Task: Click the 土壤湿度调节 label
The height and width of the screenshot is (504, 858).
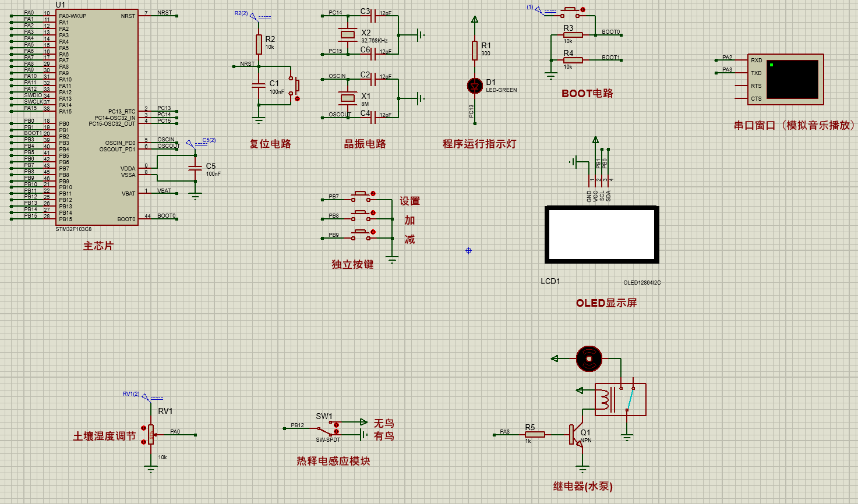Action: point(105,436)
